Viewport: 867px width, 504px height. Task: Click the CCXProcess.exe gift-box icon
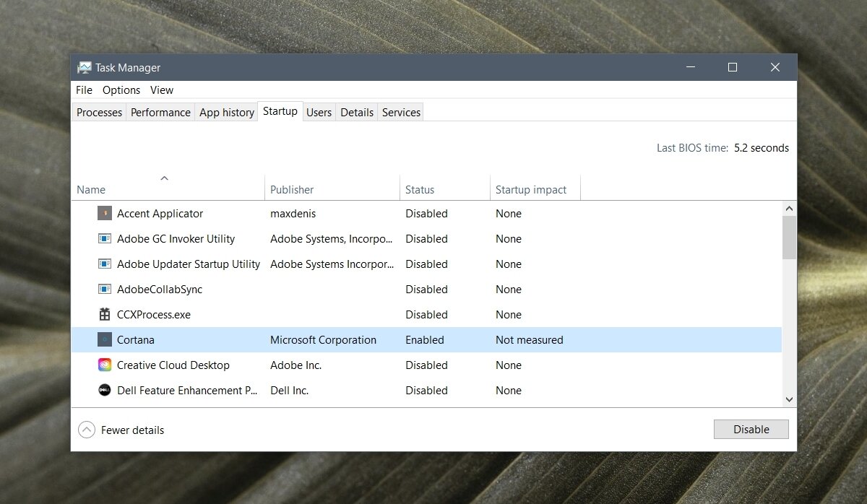(x=105, y=315)
